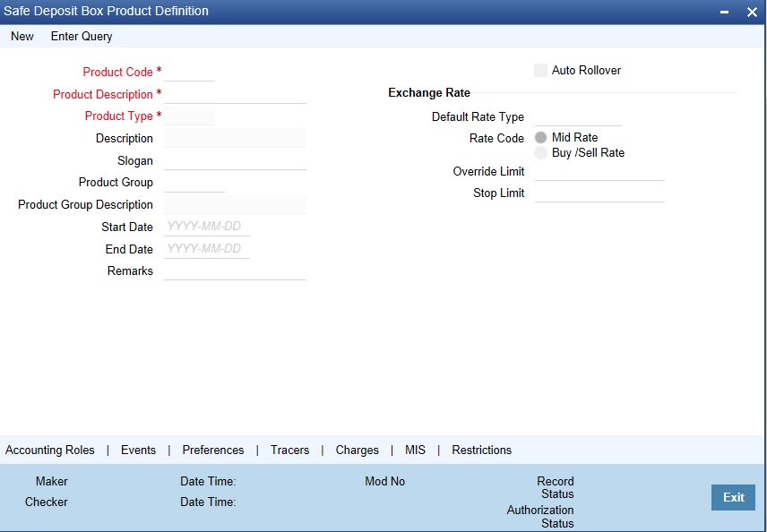
Task: Focus the Product Code field
Action: tap(189, 72)
